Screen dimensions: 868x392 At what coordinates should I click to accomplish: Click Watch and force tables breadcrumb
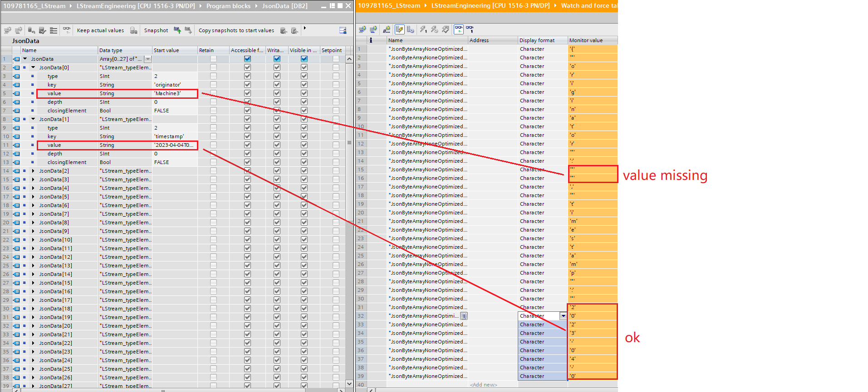pos(588,6)
